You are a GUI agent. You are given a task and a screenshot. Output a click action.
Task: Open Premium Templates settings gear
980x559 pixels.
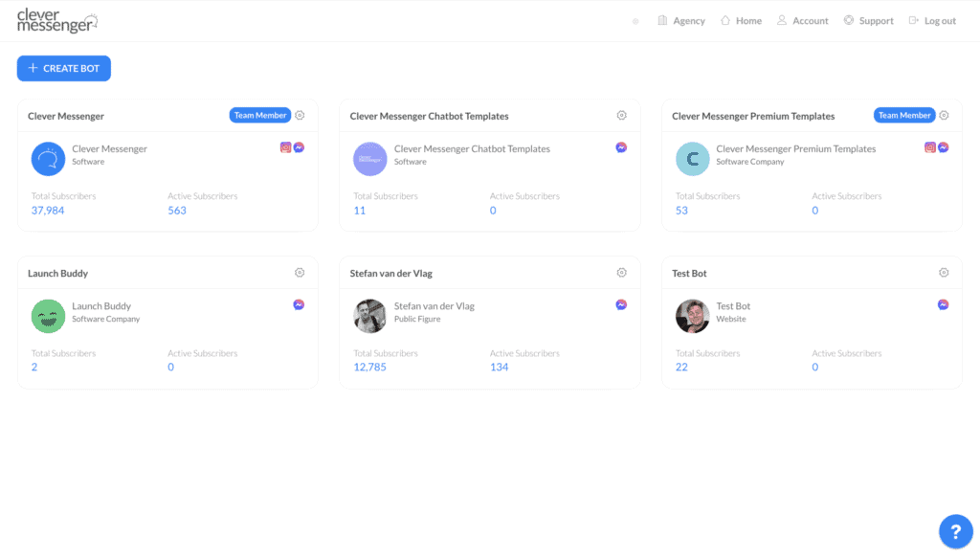[x=944, y=115]
